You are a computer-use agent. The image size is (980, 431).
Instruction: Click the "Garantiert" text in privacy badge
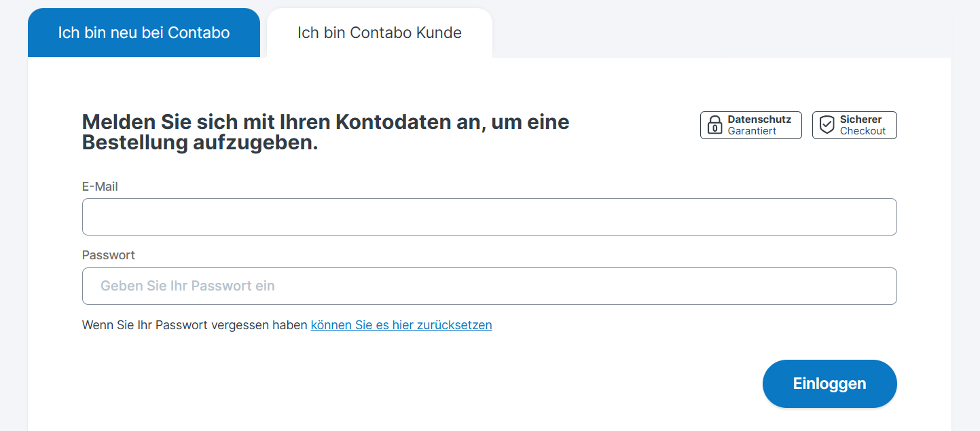[x=752, y=131]
